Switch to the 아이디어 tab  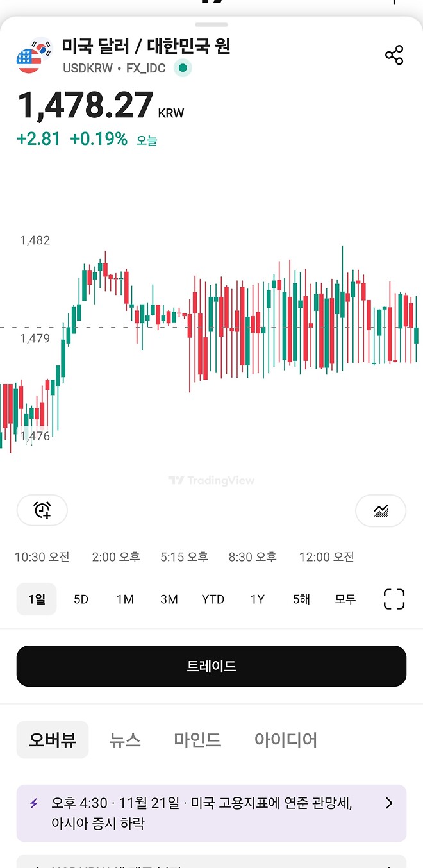coord(286,740)
